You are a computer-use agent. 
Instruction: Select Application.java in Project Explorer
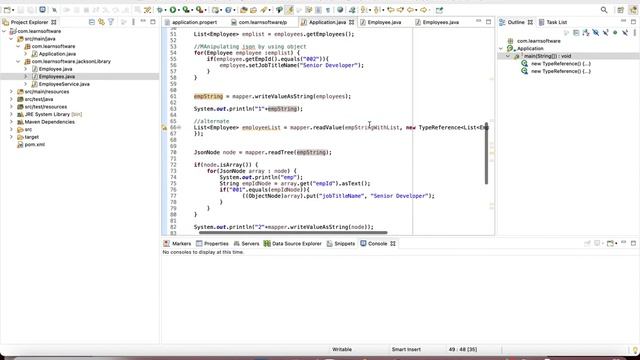point(57,54)
